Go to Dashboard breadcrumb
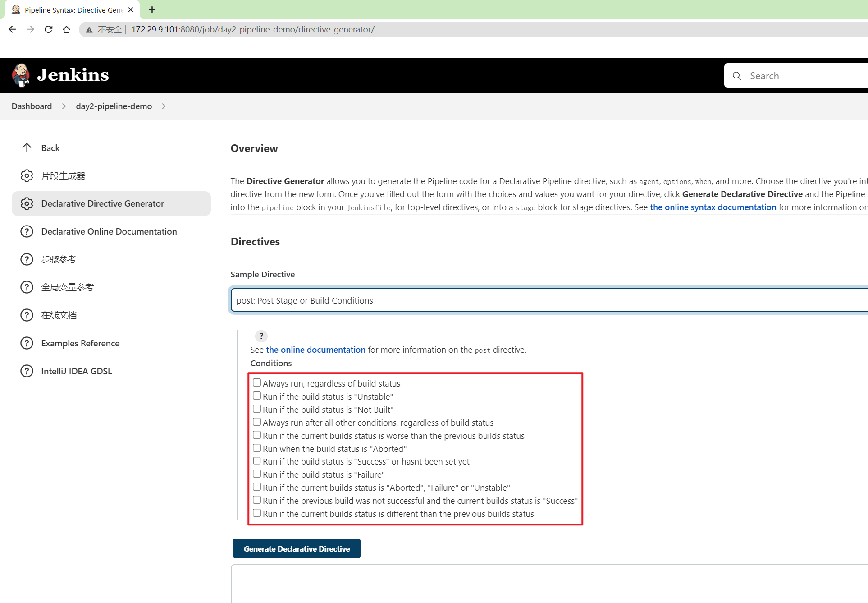 32,106
